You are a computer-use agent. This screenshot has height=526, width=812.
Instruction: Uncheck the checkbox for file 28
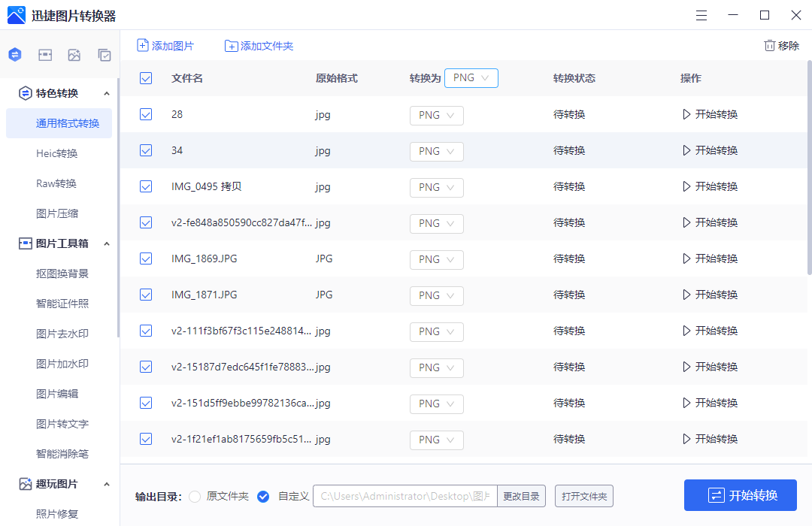pos(146,114)
